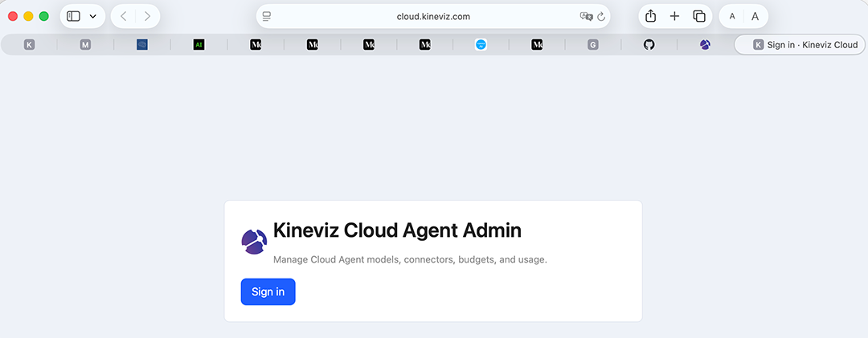The width and height of the screenshot is (868, 338).
Task: Click the blue Sign in button
Action: coord(268,291)
